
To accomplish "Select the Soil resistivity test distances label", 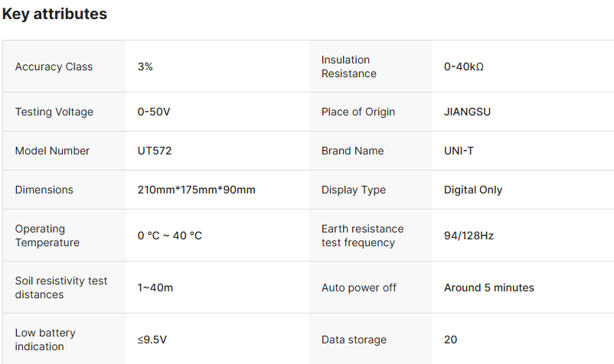I will point(61,288).
